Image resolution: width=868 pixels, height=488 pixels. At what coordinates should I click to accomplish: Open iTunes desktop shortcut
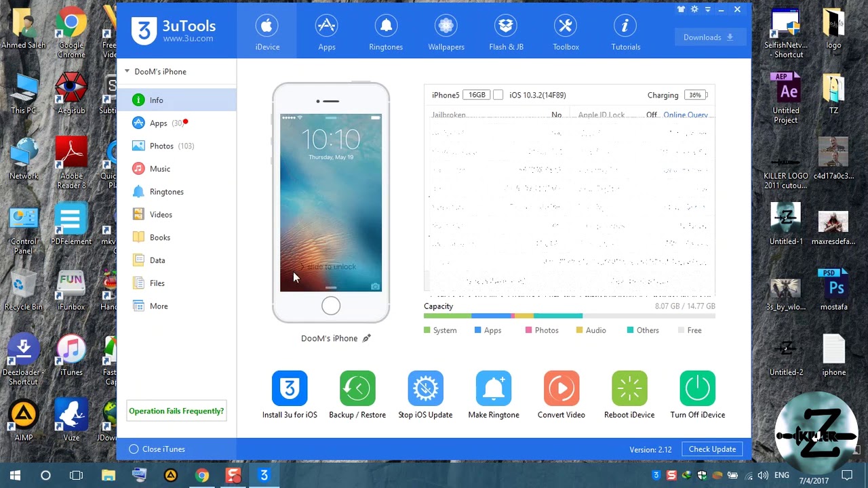tap(71, 356)
